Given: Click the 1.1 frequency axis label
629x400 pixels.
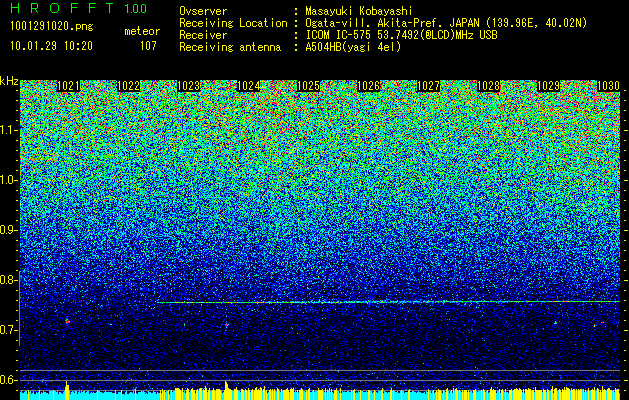Looking at the screenshot, I should pos(9,130).
